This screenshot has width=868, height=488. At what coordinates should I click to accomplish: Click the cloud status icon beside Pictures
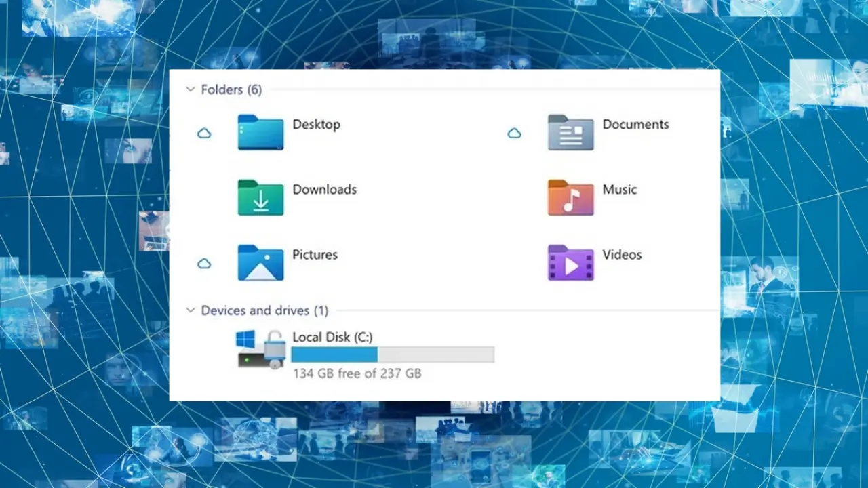204,264
